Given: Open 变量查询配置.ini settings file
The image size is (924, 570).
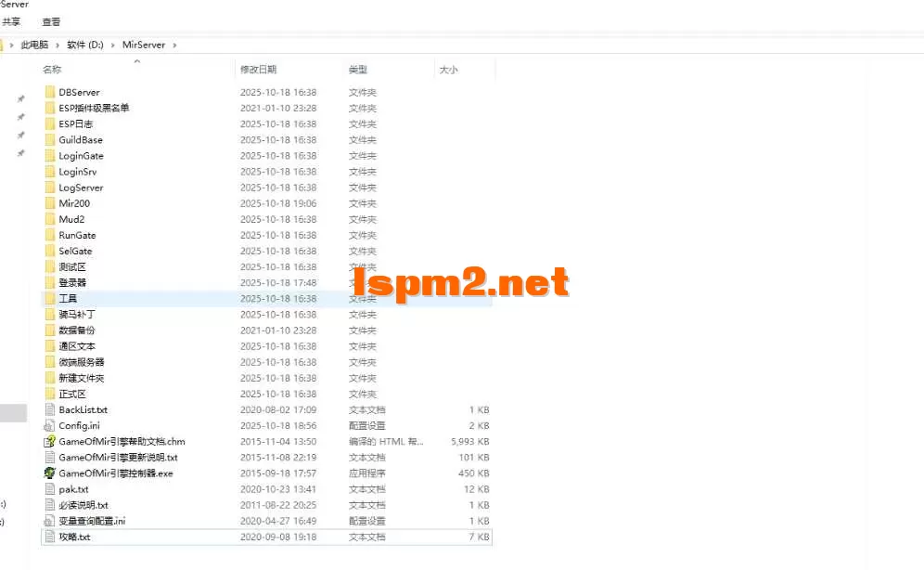Looking at the screenshot, I should 91,521.
